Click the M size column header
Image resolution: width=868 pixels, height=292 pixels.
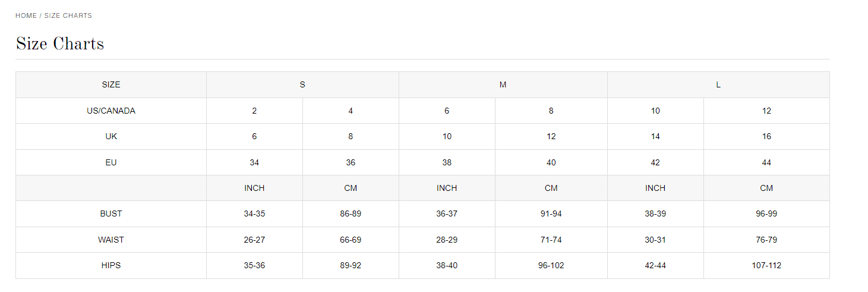click(503, 84)
